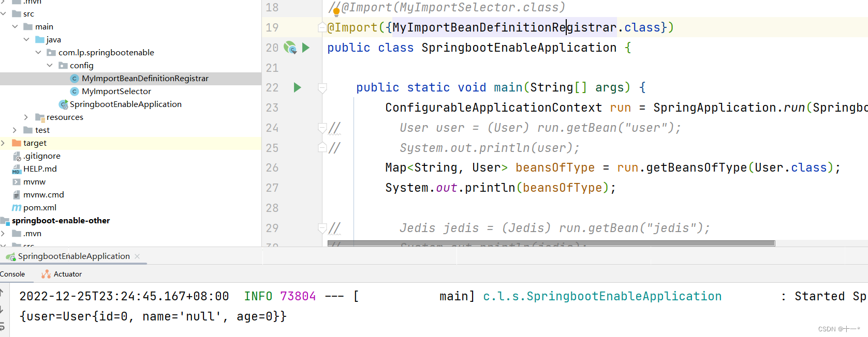Viewport: 868px width, 337px height.
Task: Toggle code folding at line 19 @Import
Action: point(322,28)
